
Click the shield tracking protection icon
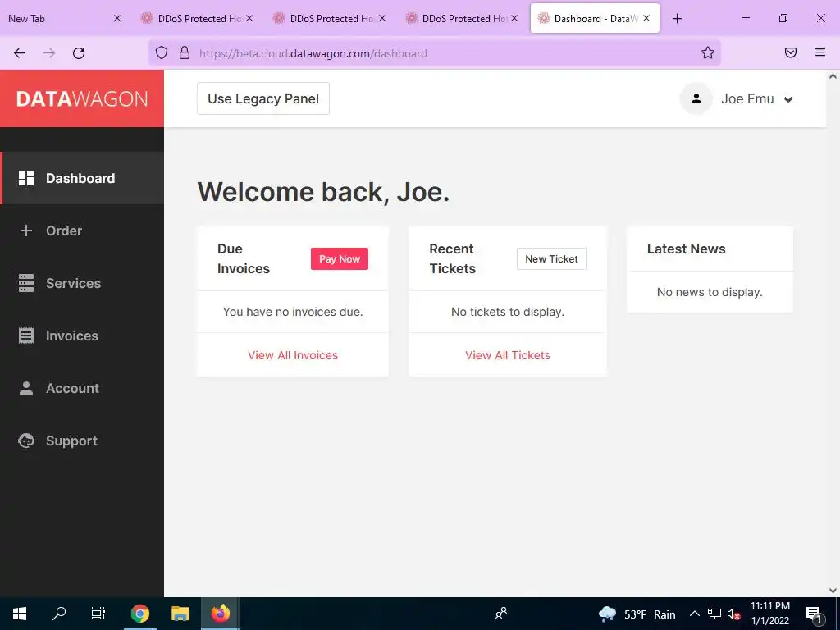click(x=162, y=52)
